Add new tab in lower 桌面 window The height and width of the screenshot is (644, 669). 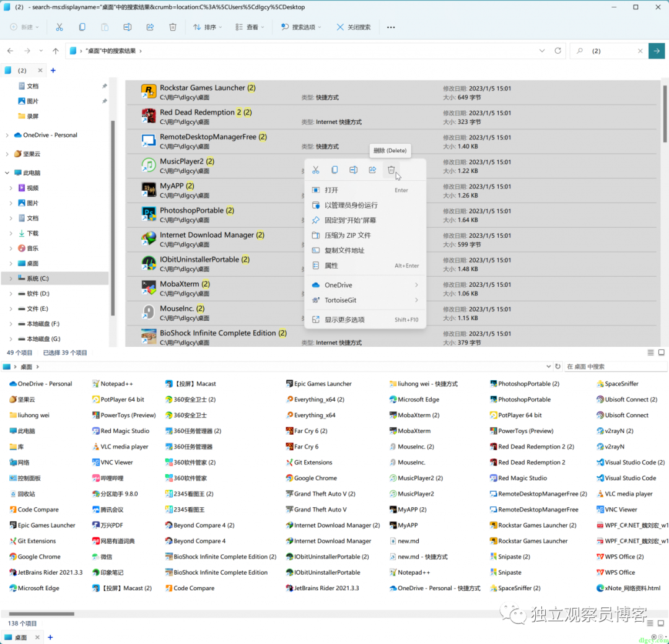point(50,637)
